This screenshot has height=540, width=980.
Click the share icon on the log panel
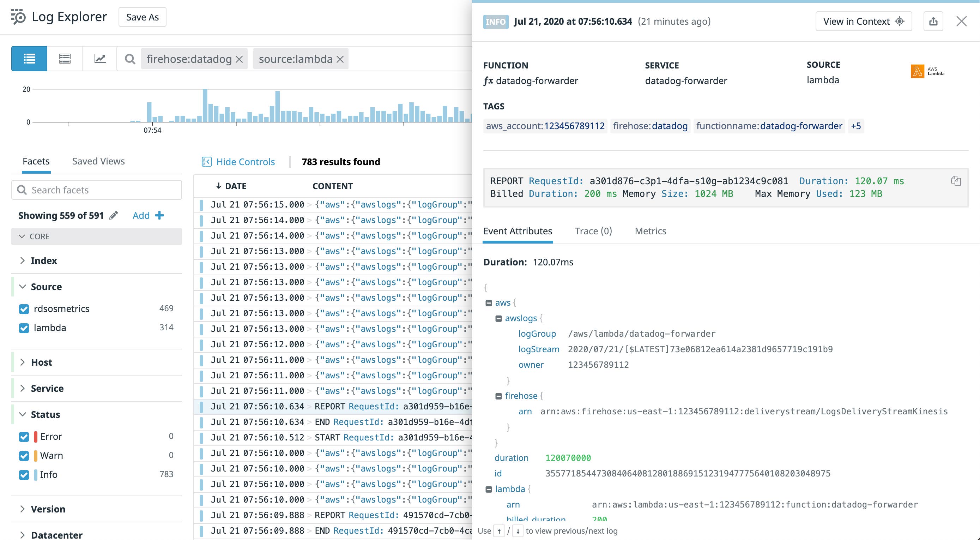point(933,21)
